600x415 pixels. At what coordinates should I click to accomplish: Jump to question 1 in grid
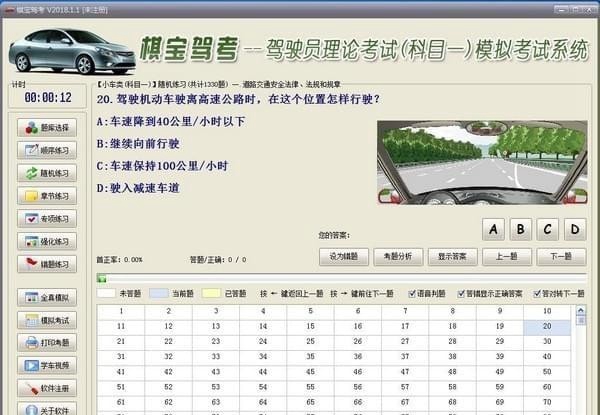point(121,311)
